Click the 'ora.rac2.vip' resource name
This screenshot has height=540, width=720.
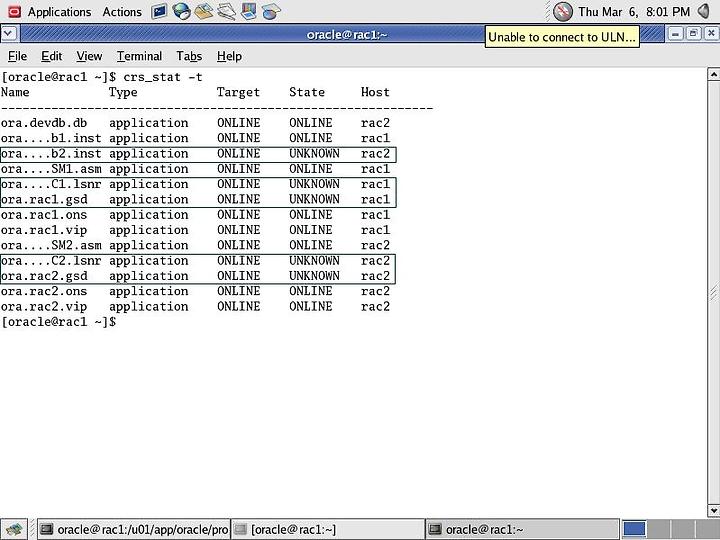click(x=44, y=307)
